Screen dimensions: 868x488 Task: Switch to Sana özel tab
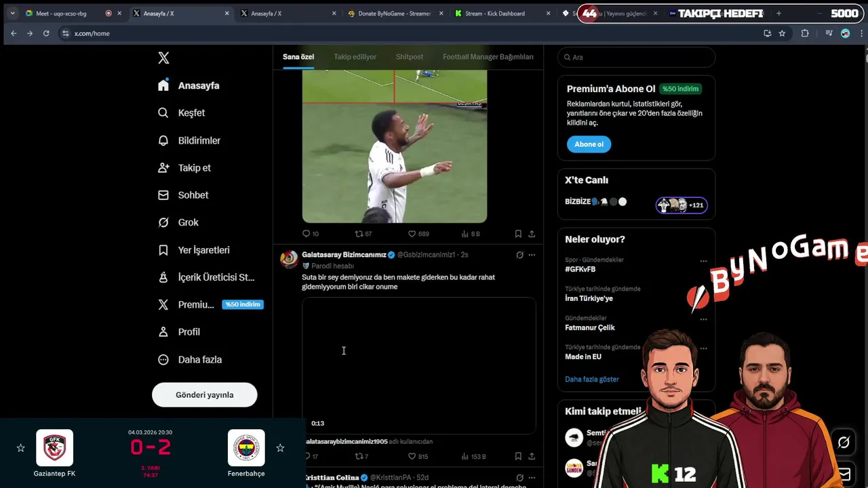[298, 57]
